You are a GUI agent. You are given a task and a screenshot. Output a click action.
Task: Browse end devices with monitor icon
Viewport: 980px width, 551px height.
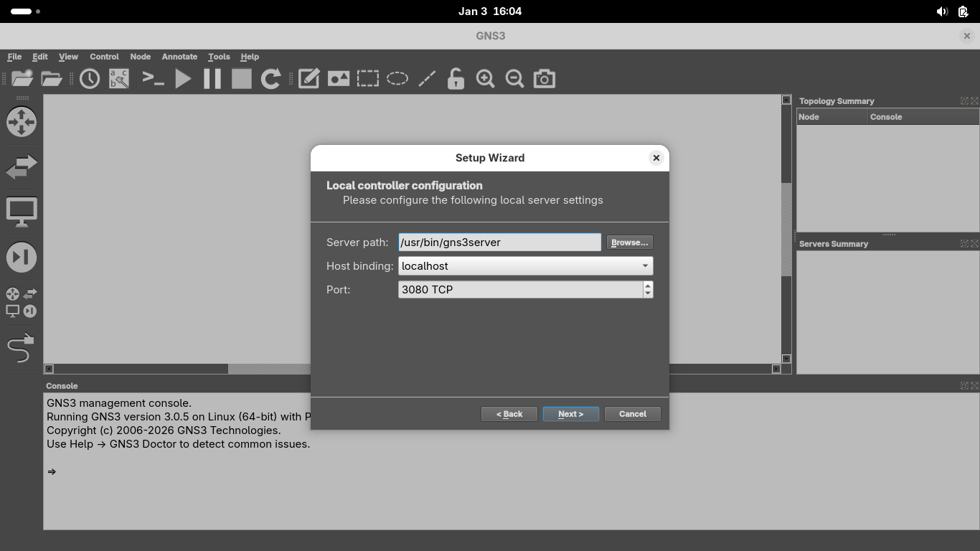(x=22, y=212)
